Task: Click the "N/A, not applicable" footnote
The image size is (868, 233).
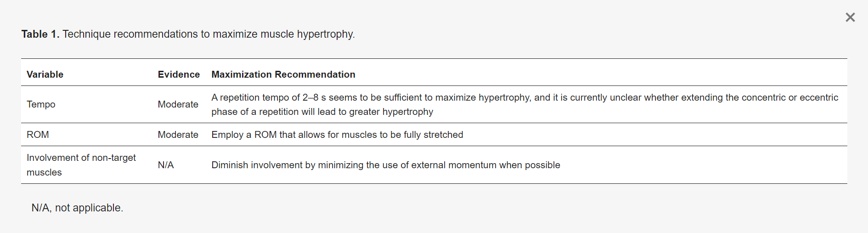Action: coord(77,208)
